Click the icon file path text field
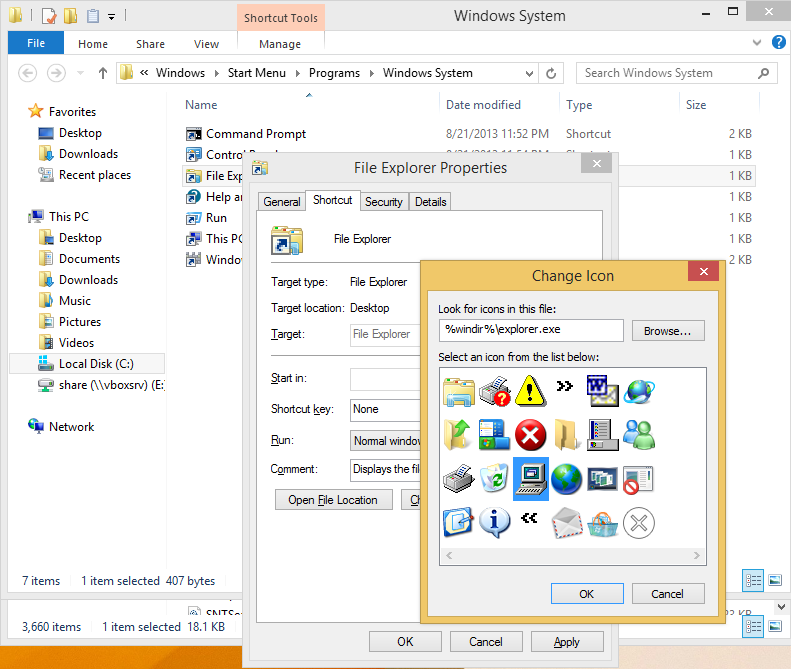This screenshot has height=669, width=791. [531, 330]
